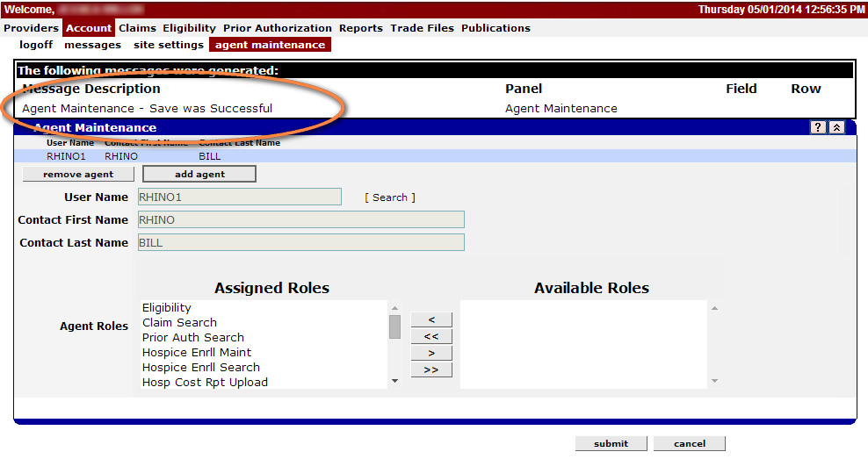Screen dimensions: 868x459
Task: Go to Prior Authorization menu
Action: click(277, 28)
